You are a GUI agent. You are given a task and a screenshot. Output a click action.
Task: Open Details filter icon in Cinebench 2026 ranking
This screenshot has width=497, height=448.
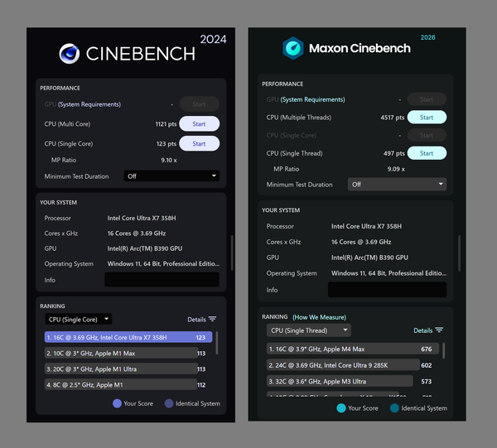tap(439, 330)
